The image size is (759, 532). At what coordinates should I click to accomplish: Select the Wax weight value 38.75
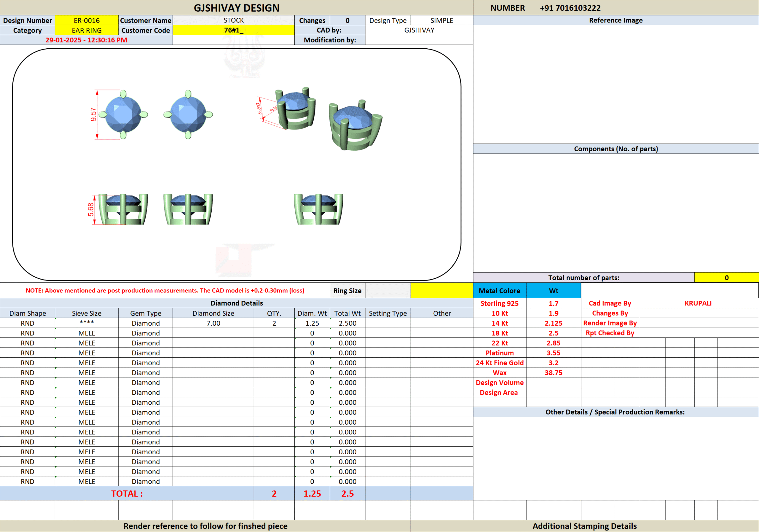(x=553, y=373)
